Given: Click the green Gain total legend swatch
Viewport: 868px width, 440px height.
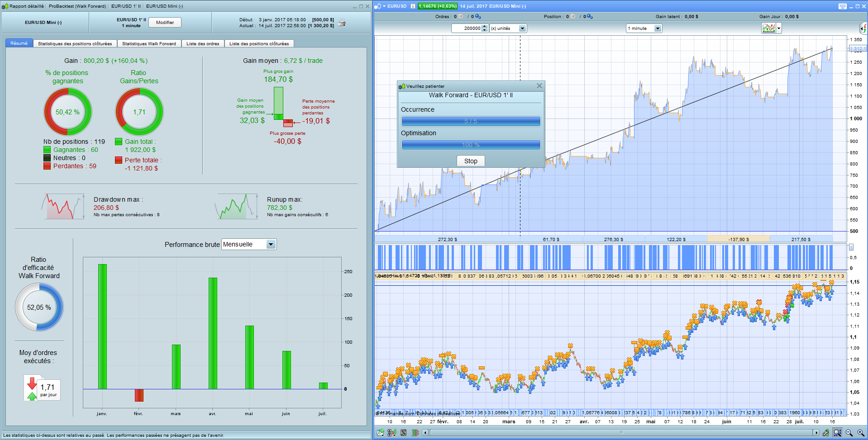Looking at the screenshot, I should click(x=119, y=142).
